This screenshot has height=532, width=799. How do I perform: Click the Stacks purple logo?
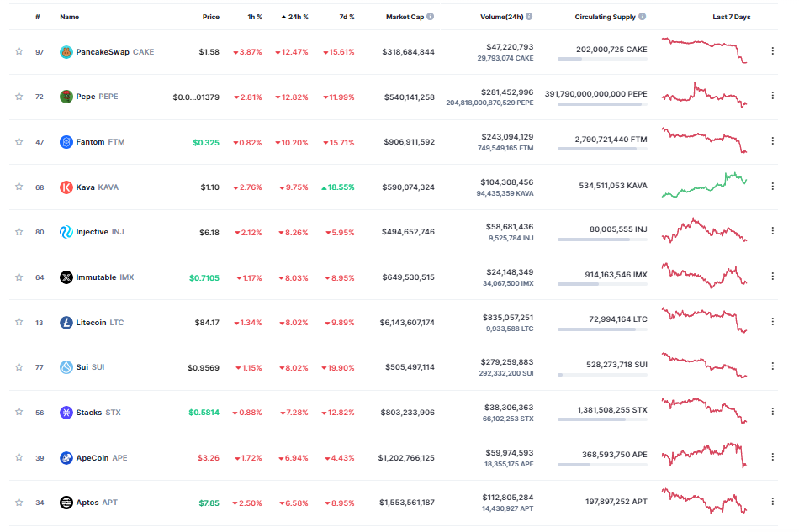[x=66, y=413]
